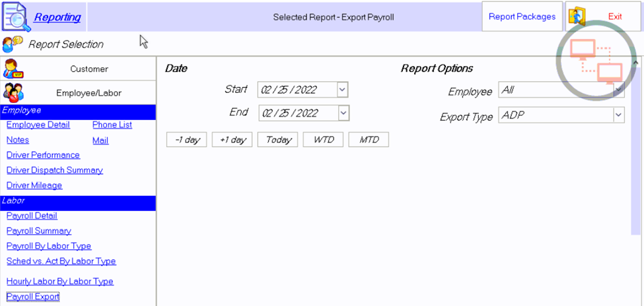Click the Labor section header

(x=78, y=203)
